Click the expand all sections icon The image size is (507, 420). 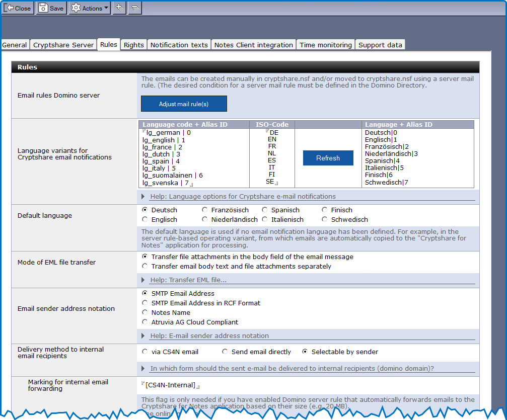[x=119, y=8]
